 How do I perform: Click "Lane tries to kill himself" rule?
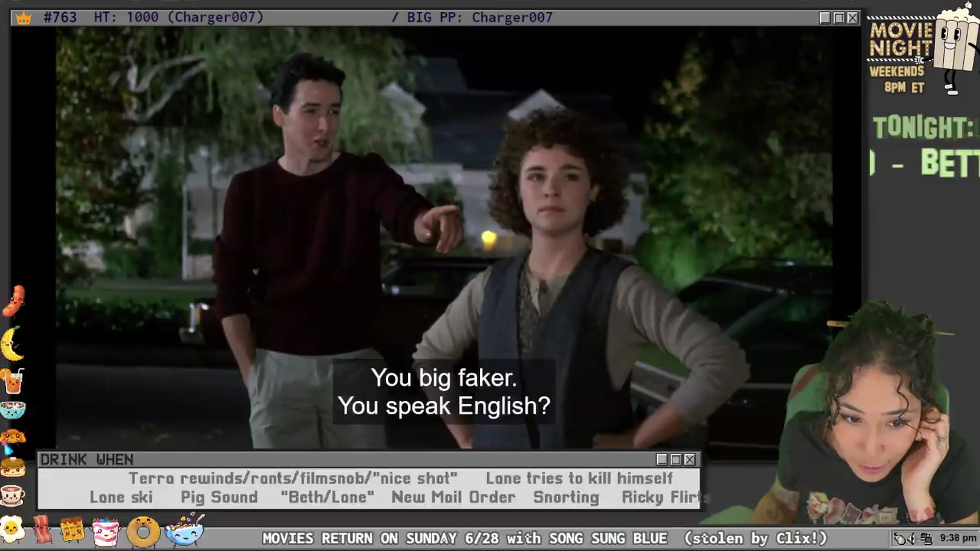point(579,479)
